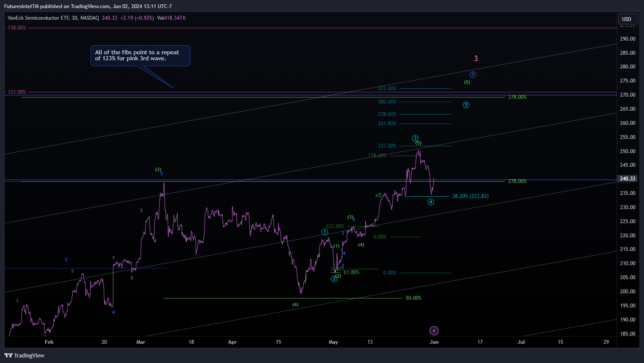Click the Jun label on time axis
The height and width of the screenshot is (363, 644).
pyautogui.click(x=434, y=342)
